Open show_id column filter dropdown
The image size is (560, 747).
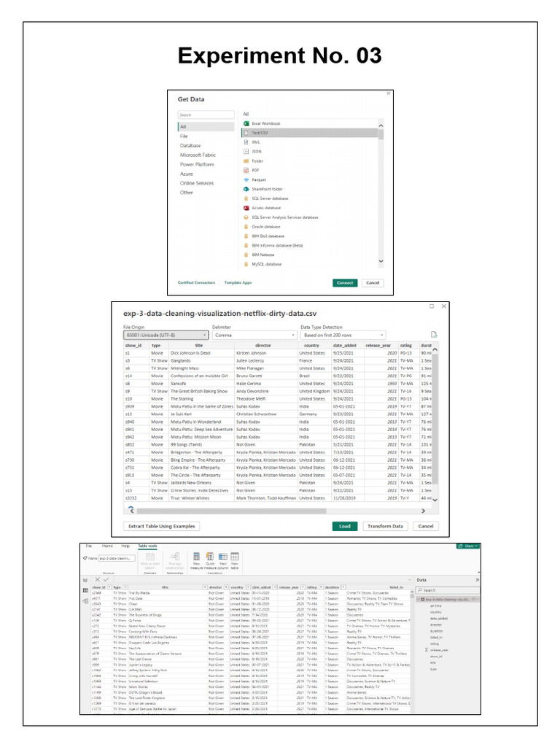click(x=110, y=587)
